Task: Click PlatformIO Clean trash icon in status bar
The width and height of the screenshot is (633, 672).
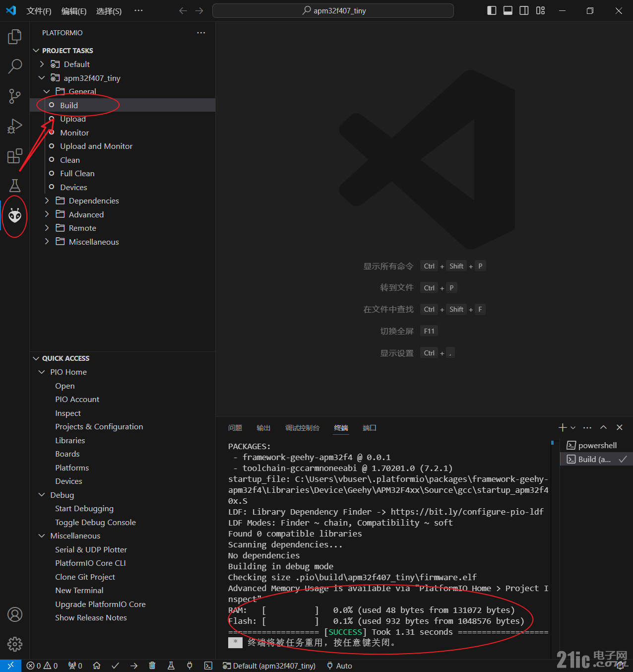Action: (x=152, y=666)
